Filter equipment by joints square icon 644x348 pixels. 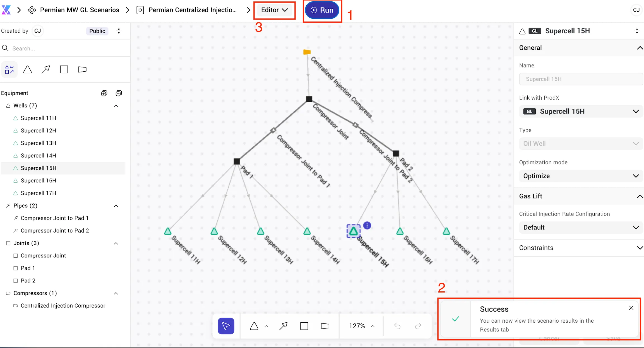[64, 69]
